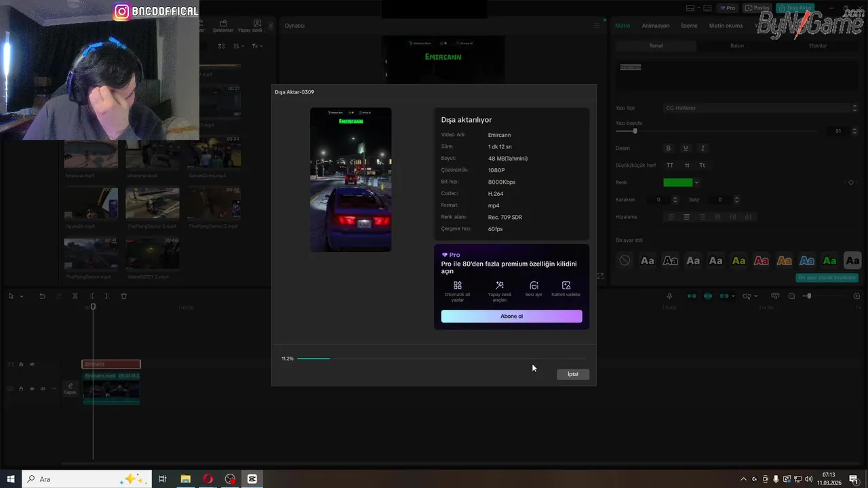
Task: Select the Temel sub-tab
Action: pos(656,46)
